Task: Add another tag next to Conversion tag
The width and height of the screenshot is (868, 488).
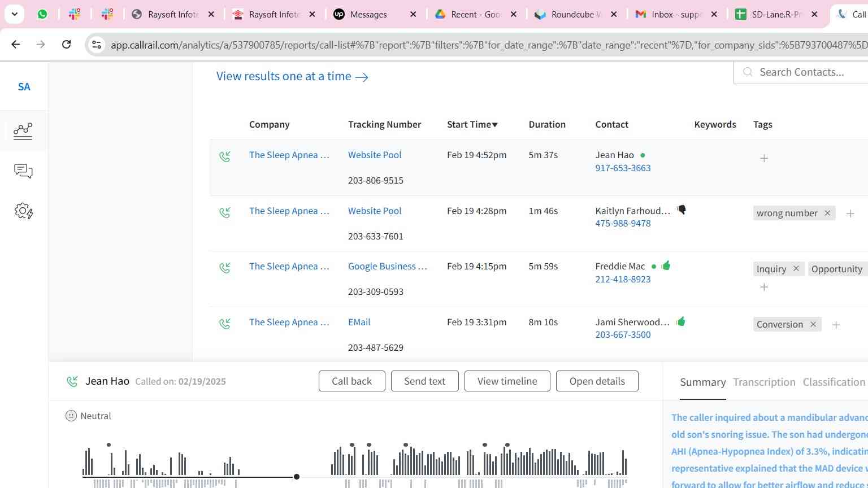Action: coord(836,325)
